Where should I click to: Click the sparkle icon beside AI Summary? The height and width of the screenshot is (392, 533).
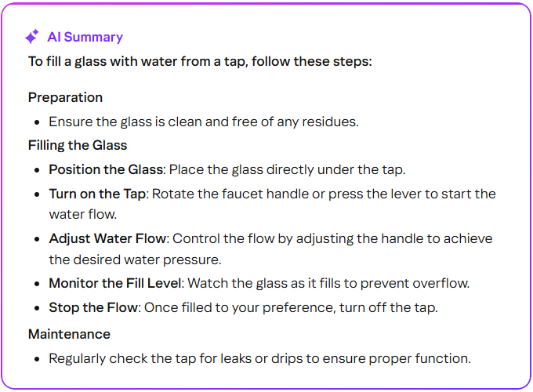tap(32, 37)
